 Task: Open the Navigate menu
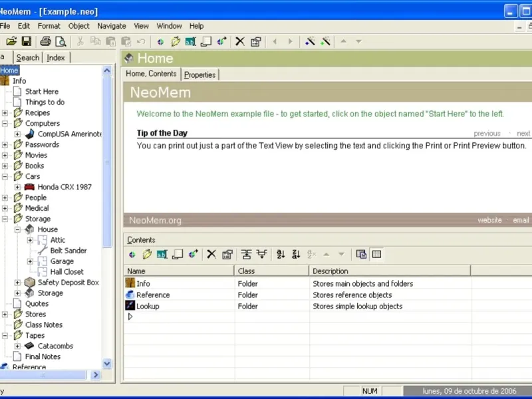click(111, 26)
